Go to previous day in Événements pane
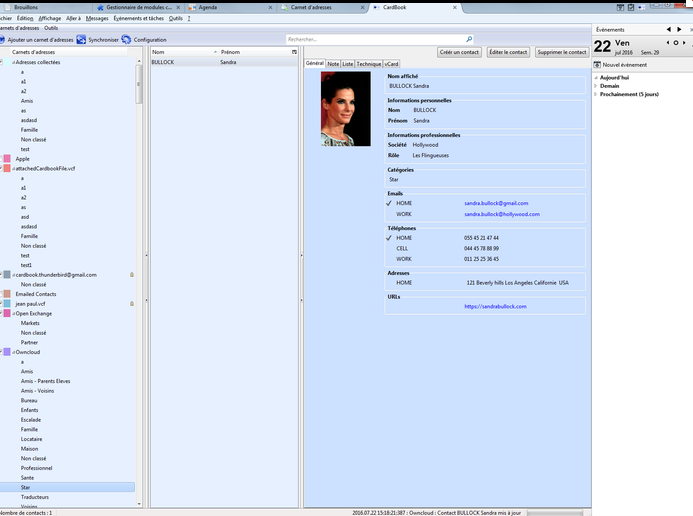This screenshot has width=693, height=516. click(x=667, y=43)
